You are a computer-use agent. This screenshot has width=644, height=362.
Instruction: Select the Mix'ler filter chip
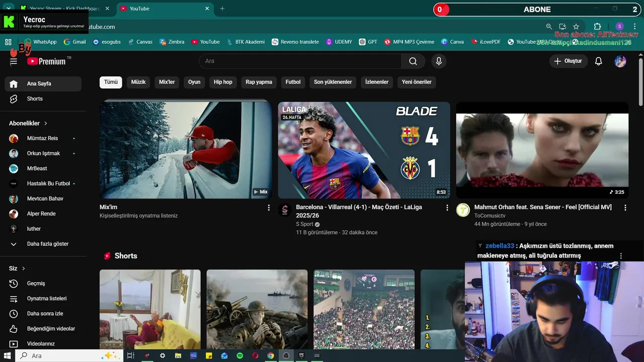tap(167, 82)
